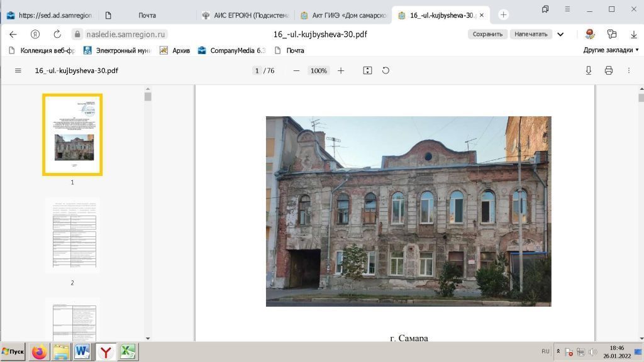Click the Напечатать button
Image resolution: width=644 pixels, height=362 pixels.
pos(531,34)
